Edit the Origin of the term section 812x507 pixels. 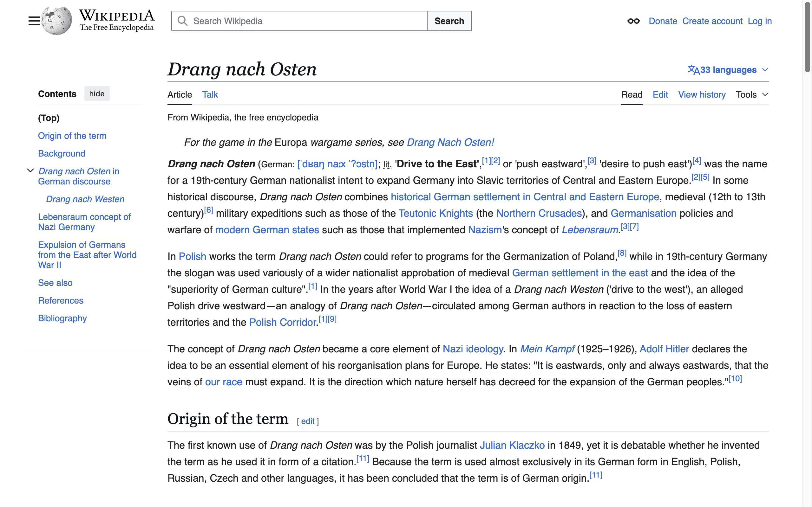click(x=307, y=421)
